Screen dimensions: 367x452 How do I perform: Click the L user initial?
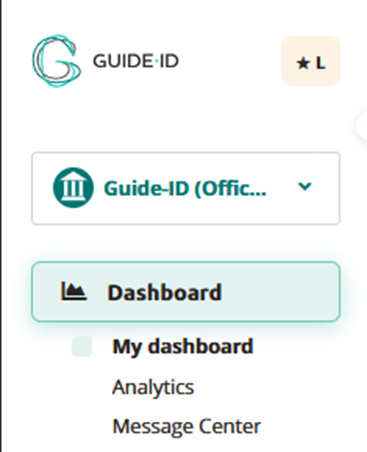point(320,63)
